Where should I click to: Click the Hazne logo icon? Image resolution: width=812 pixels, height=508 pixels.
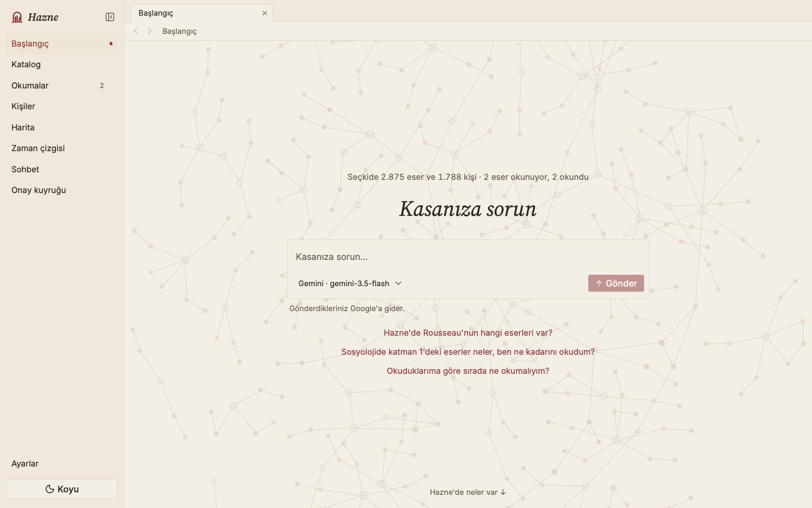pos(17,17)
